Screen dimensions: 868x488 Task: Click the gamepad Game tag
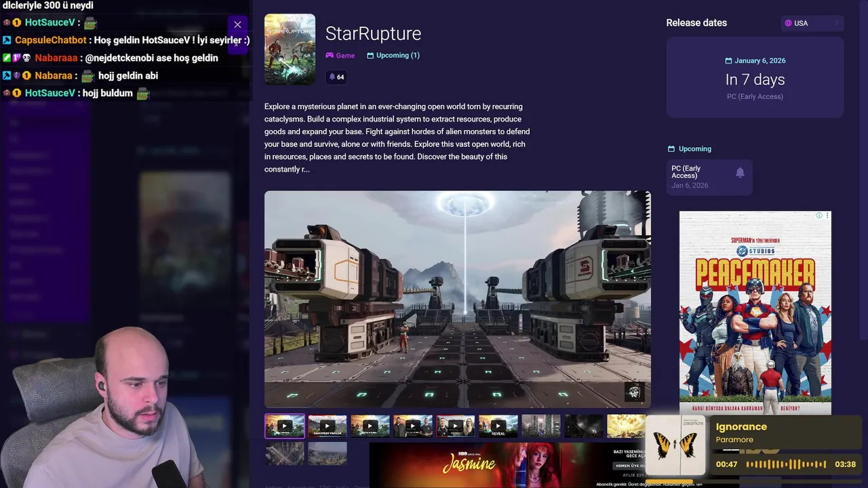[340, 56]
